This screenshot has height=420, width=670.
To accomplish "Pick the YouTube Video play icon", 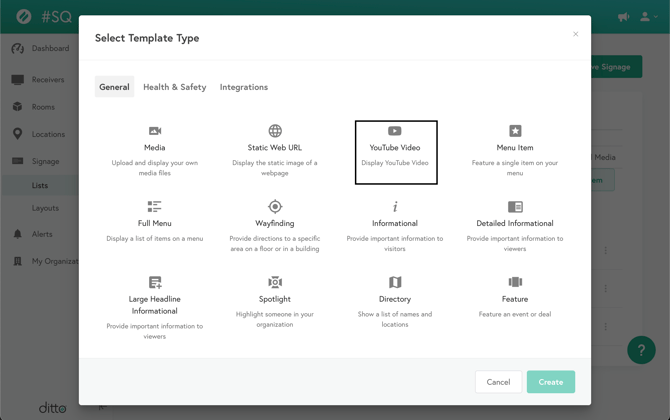I will point(395,131).
